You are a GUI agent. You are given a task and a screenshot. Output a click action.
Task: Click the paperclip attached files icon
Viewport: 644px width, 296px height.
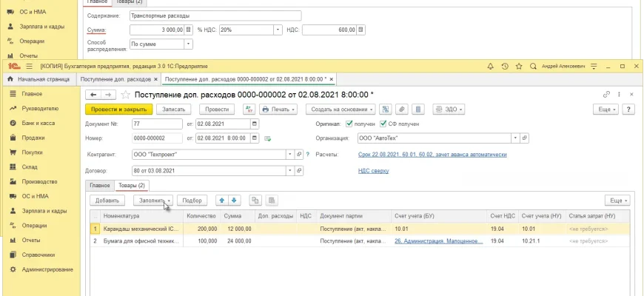pyautogui.click(x=400, y=109)
